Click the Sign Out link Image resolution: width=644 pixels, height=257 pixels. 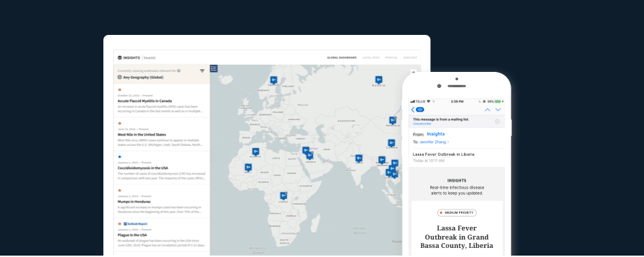point(410,58)
